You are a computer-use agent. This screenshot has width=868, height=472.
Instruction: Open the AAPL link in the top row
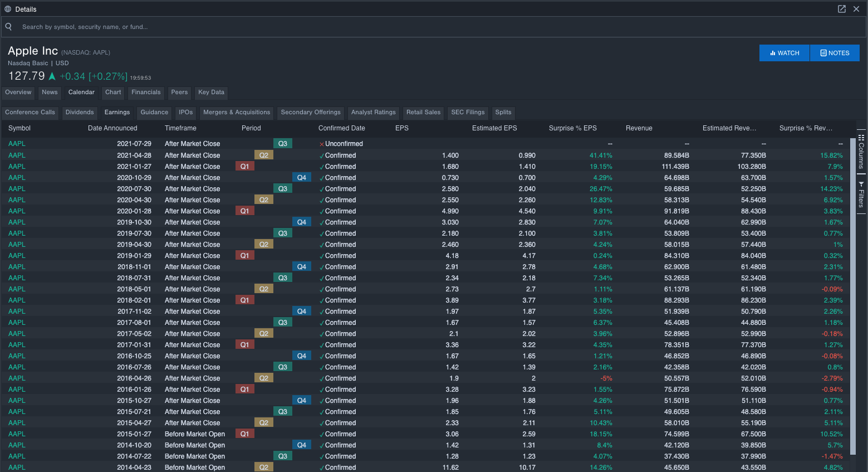click(x=16, y=143)
